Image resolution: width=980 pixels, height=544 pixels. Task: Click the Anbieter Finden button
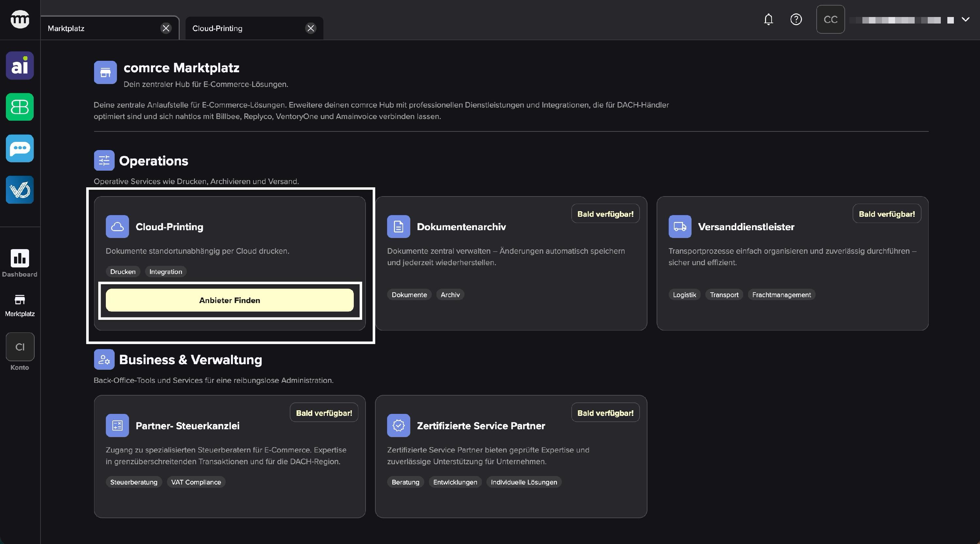click(229, 300)
